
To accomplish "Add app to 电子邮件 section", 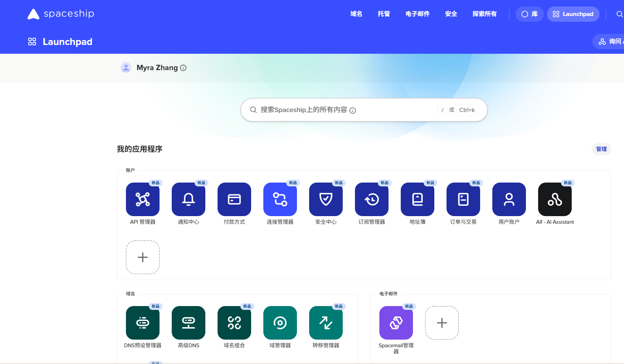I will point(442,323).
